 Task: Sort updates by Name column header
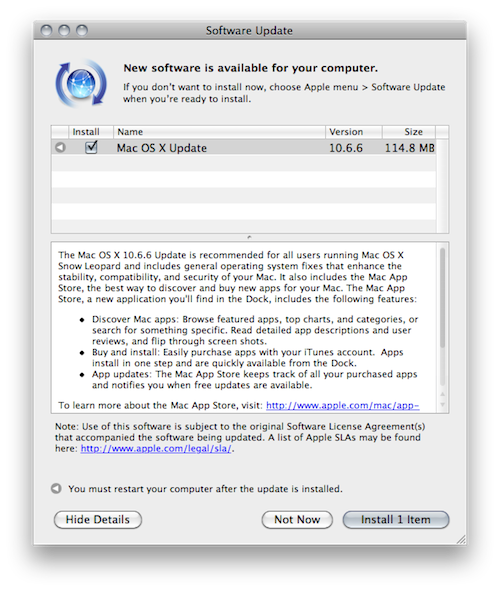point(219,132)
